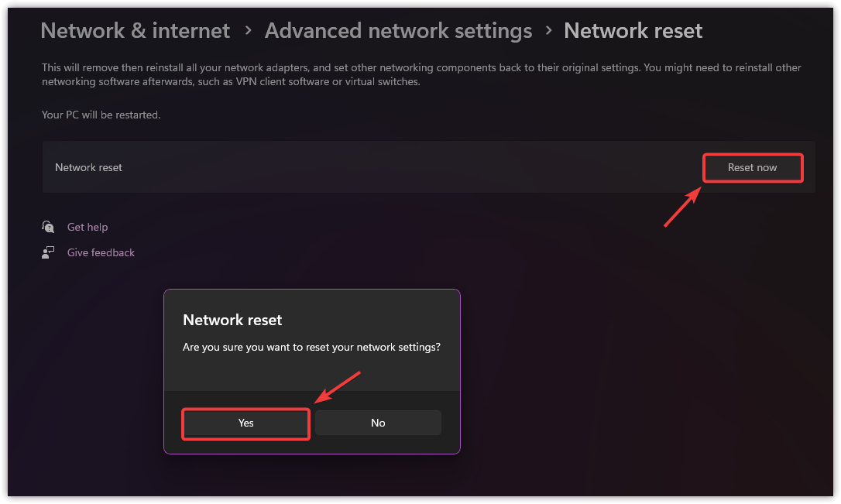Screen dimensions: 841x504
Task: Click the chevron before Network reset heading
Action: coord(548,30)
